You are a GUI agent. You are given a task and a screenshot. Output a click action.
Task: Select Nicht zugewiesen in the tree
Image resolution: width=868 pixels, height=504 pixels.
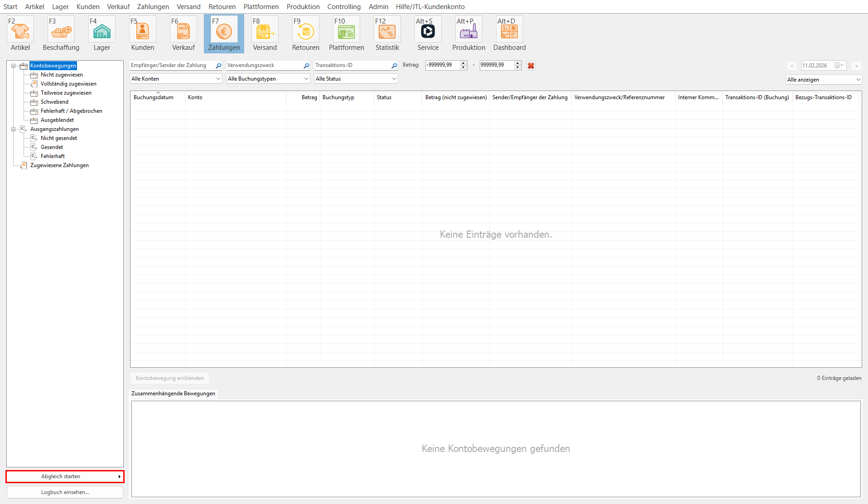(x=62, y=75)
